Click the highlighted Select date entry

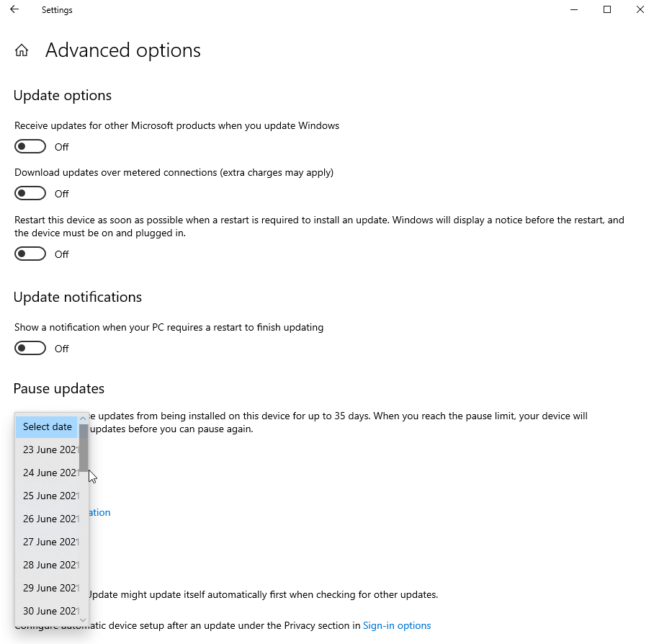(x=46, y=426)
